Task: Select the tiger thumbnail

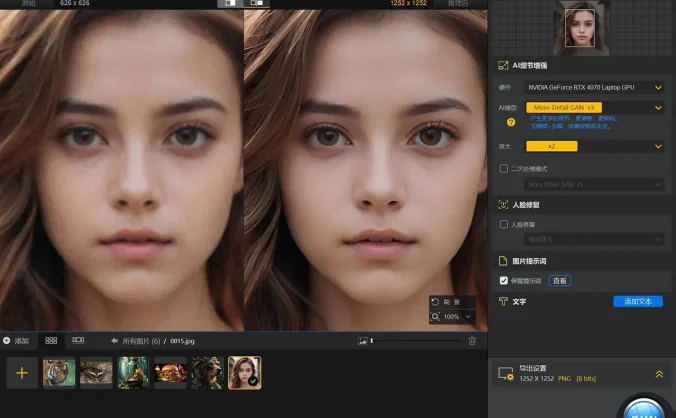Action: (x=59, y=373)
